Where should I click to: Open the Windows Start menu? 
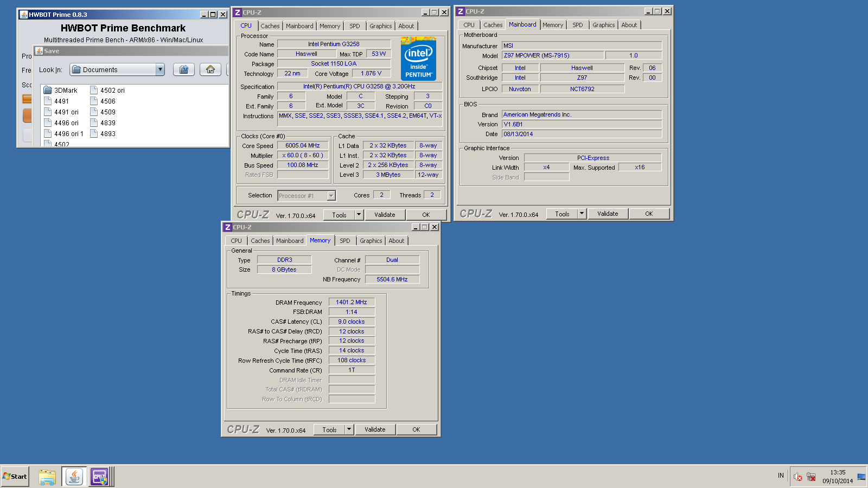click(x=15, y=477)
